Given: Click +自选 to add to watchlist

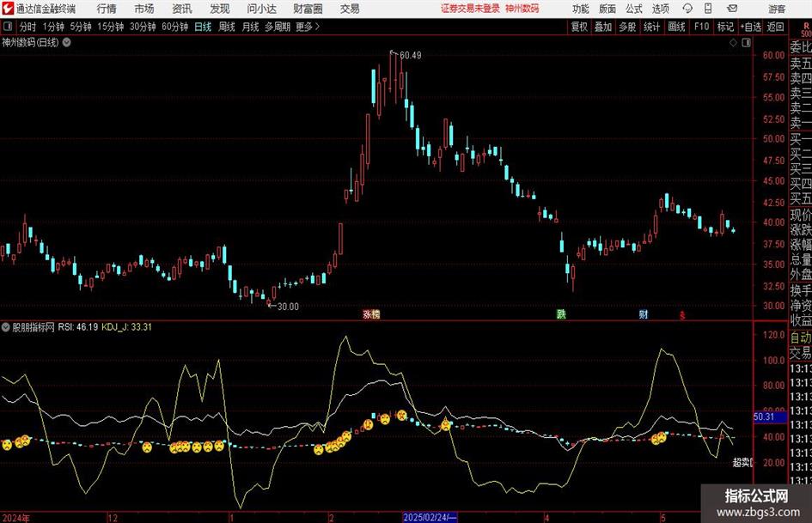Looking at the screenshot, I should (750, 27).
